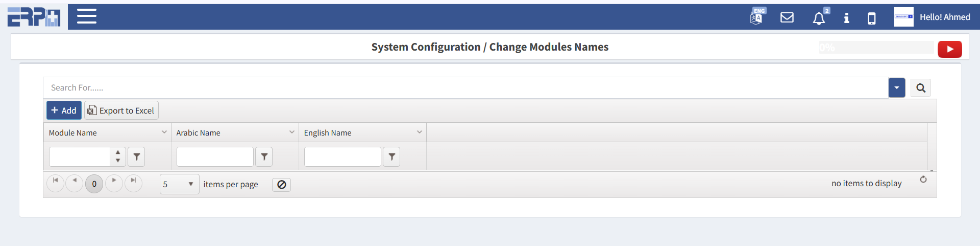Expand the search options dropdown arrow
Screen dimensions: 980x246
point(896,88)
